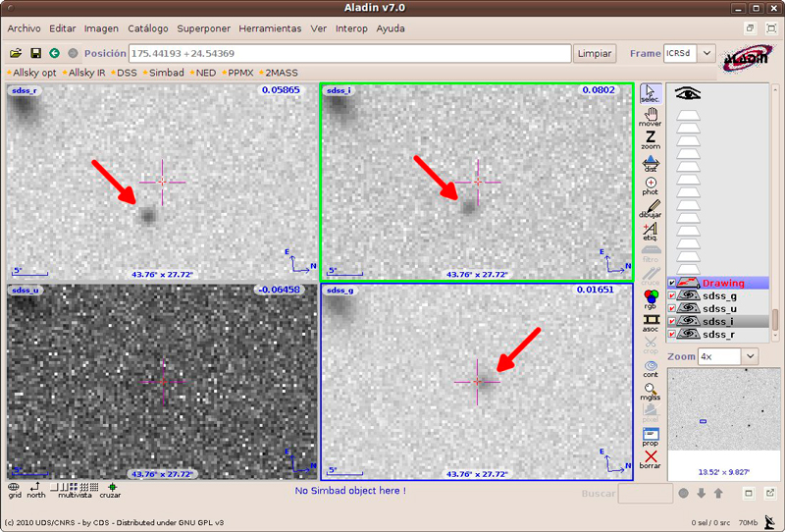Click the search up-arrow next to Buscar
This screenshot has width=785, height=532.
(718, 493)
